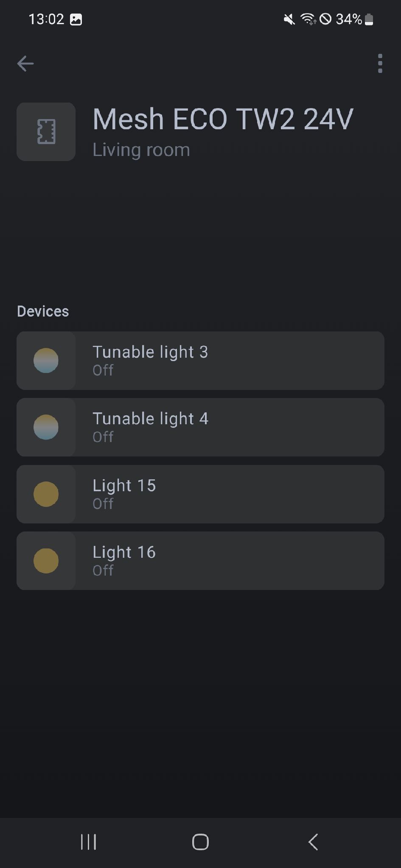The width and height of the screenshot is (401, 868).
Task: Select the Light 16 list entry
Action: 229,561
